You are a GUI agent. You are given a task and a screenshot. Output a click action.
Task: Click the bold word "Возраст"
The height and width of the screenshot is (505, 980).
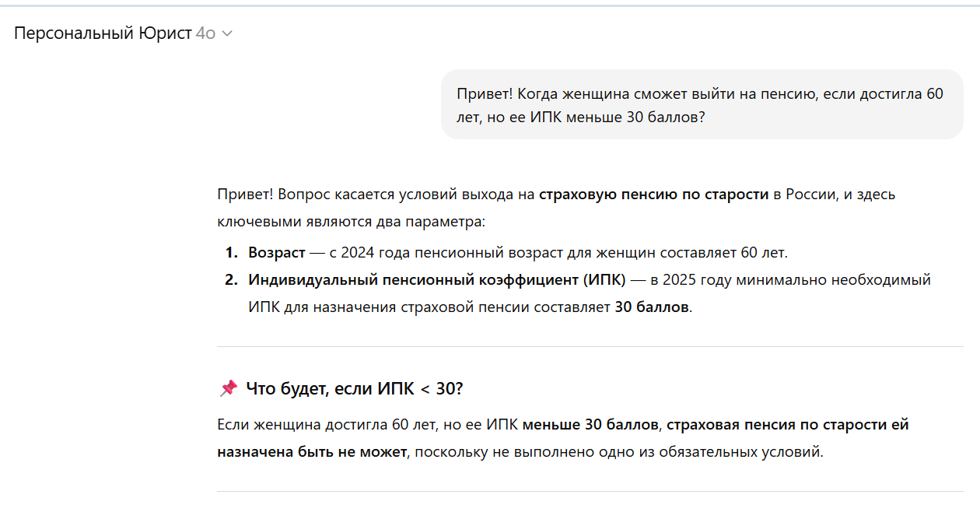point(276,252)
